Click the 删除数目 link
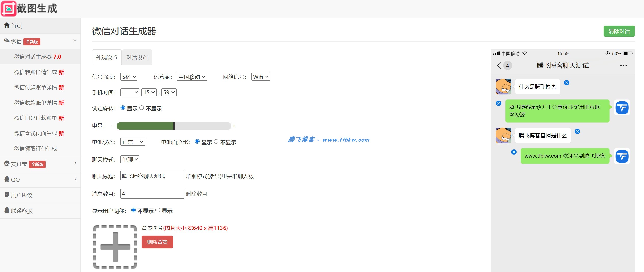 [196, 194]
